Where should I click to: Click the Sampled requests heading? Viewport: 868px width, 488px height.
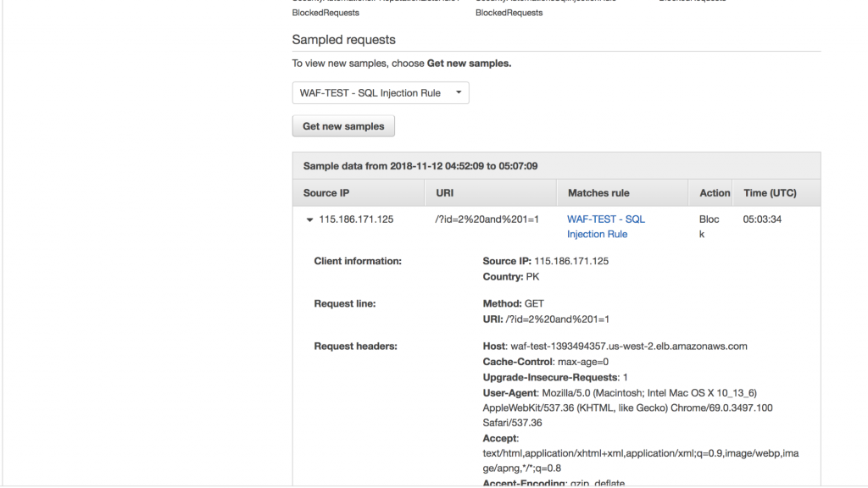coord(344,40)
